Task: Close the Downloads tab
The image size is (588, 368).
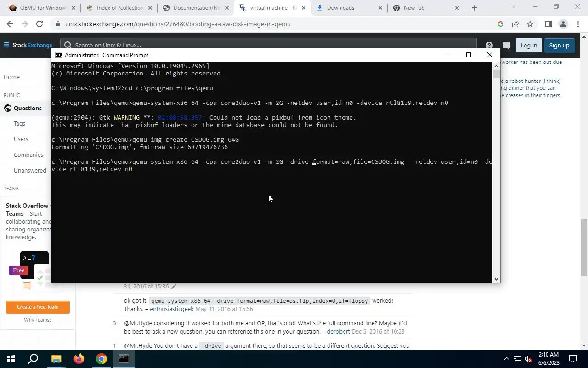Action: (x=380, y=8)
